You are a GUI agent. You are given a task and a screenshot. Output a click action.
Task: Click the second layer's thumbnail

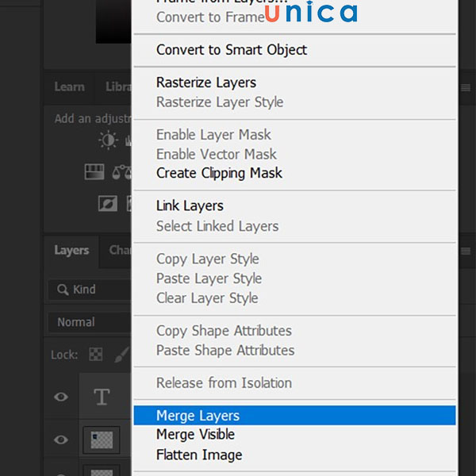(x=102, y=440)
